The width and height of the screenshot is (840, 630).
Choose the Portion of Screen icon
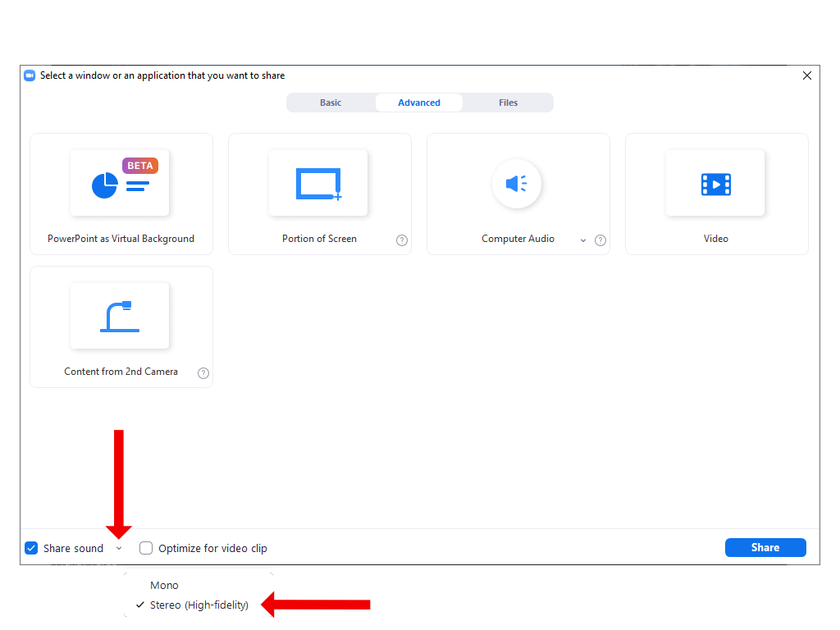point(318,184)
